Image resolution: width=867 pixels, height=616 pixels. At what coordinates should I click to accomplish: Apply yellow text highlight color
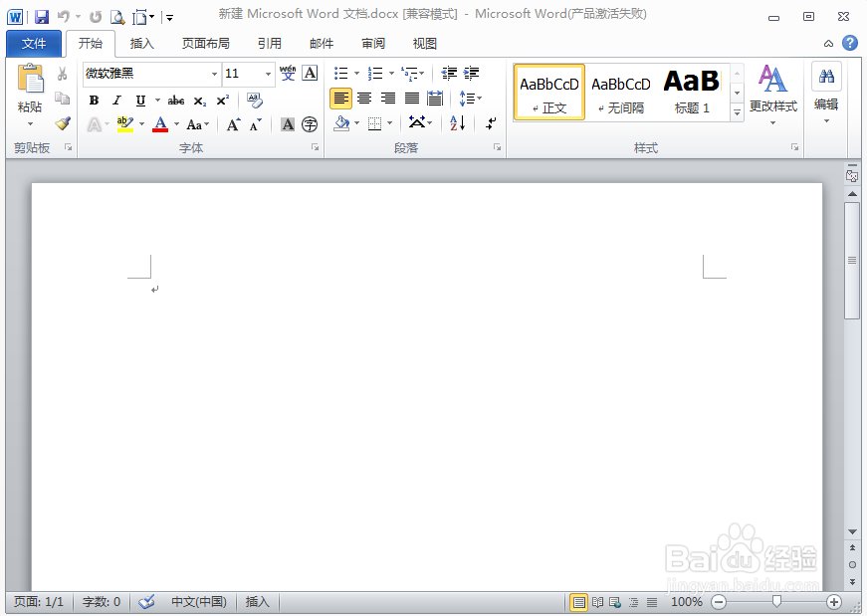point(125,124)
